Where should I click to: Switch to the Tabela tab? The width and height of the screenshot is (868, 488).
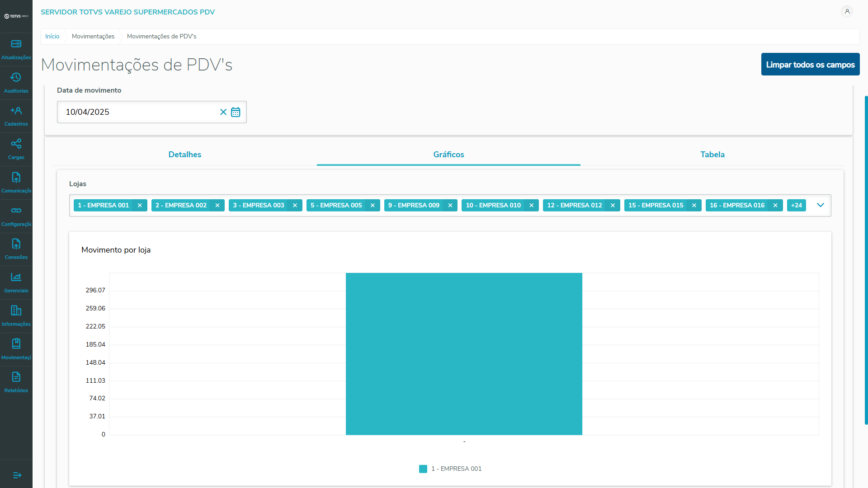pyautogui.click(x=712, y=155)
